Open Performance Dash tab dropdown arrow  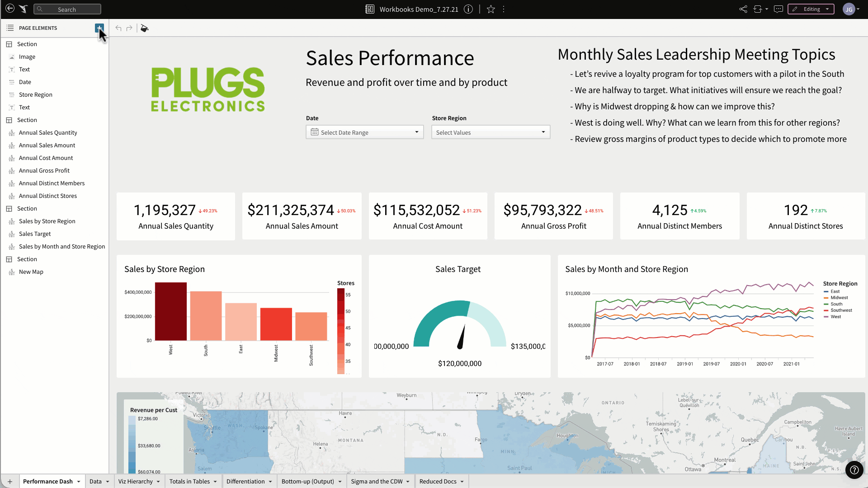point(79,482)
